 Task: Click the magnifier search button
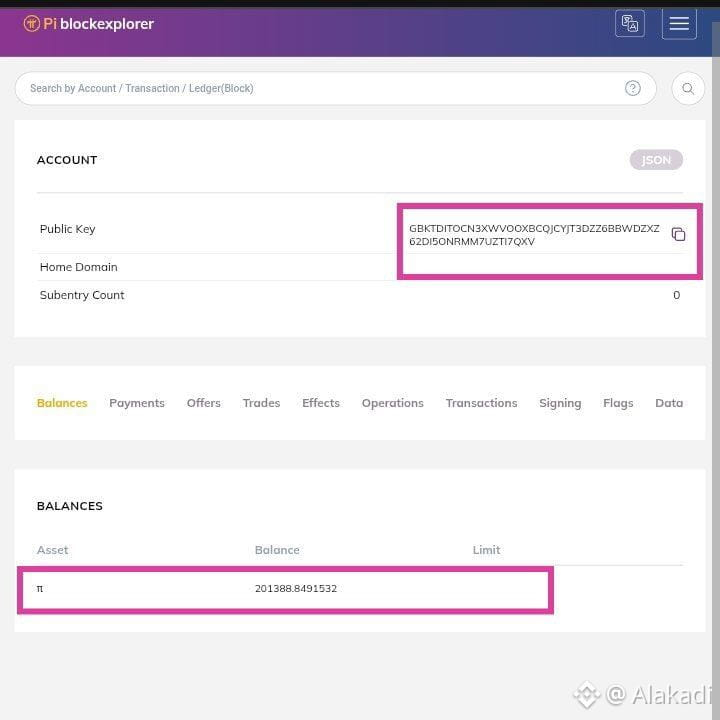click(x=687, y=88)
